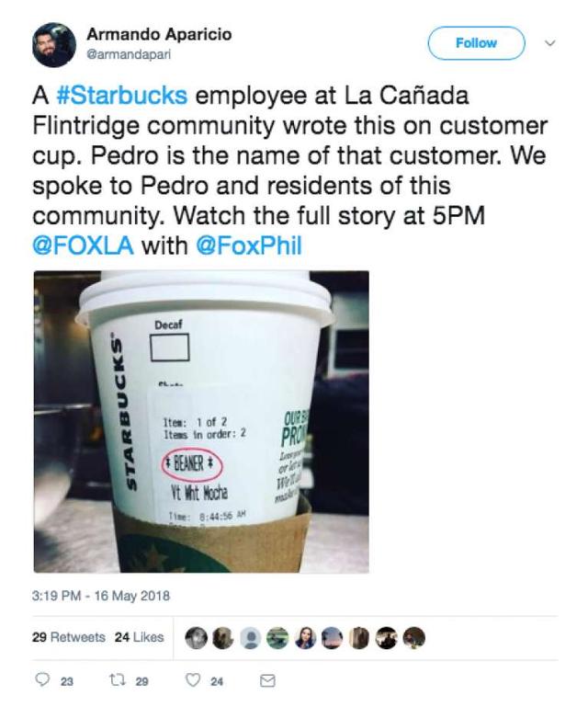This screenshot has width=588, height=707.
Task: Click the first liker avatar in row
Action: coord(197,638)
